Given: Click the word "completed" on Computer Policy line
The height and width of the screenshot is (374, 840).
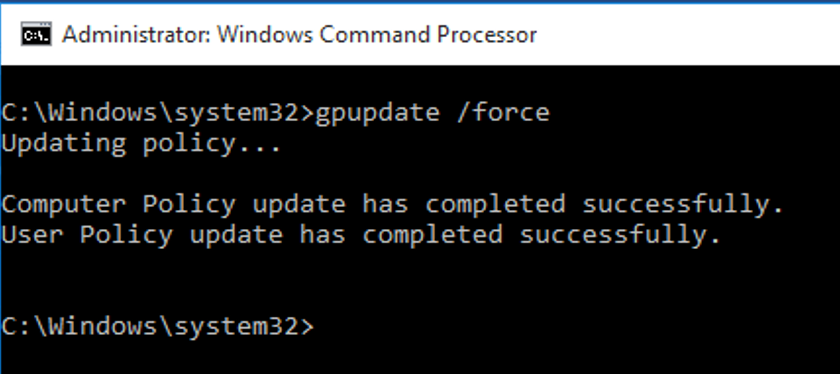Looking at the screenshot, I should coord(496,205).
